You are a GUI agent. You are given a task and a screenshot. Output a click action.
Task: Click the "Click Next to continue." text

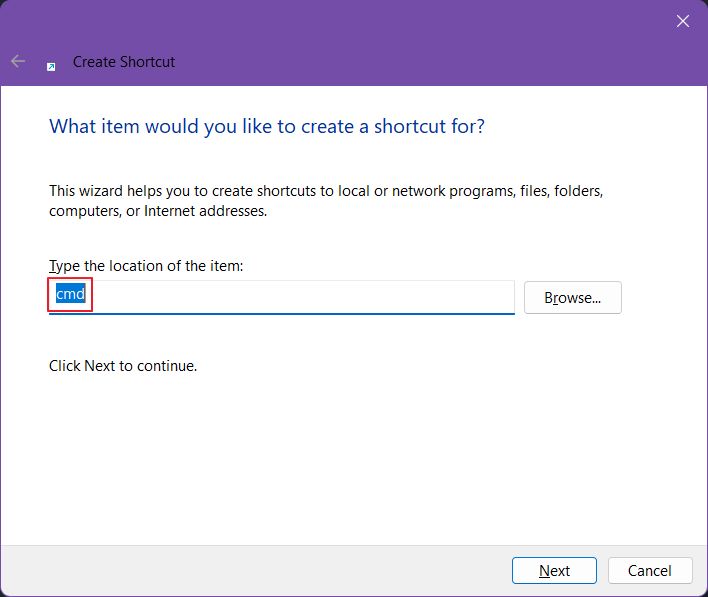point(123,365)
